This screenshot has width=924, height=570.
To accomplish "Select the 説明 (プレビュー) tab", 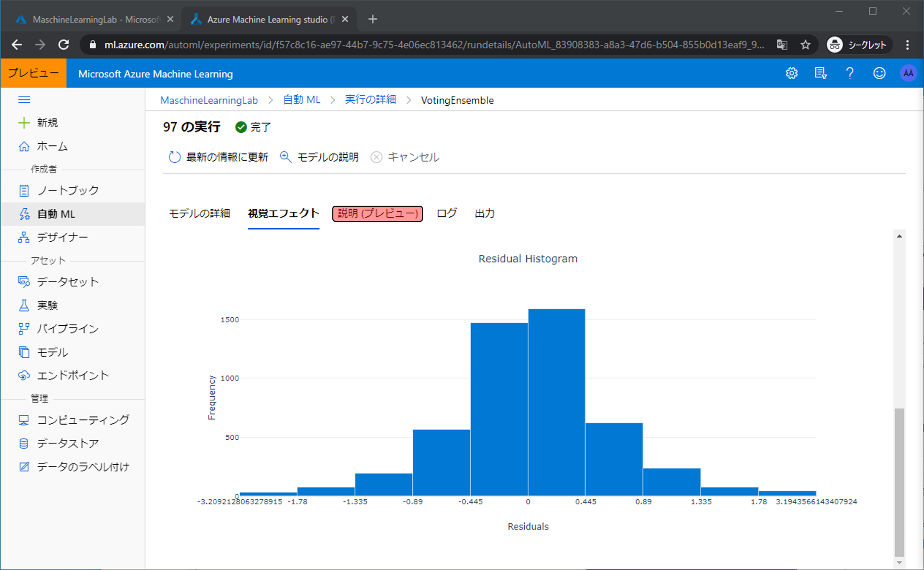I will point(377,213).
